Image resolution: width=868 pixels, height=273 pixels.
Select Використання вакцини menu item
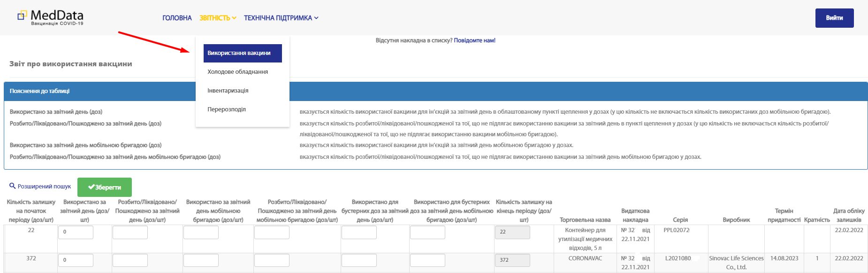pos(242,53)
